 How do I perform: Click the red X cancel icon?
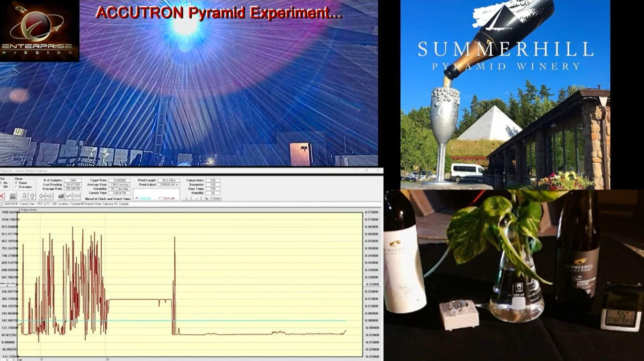point(2,196)
